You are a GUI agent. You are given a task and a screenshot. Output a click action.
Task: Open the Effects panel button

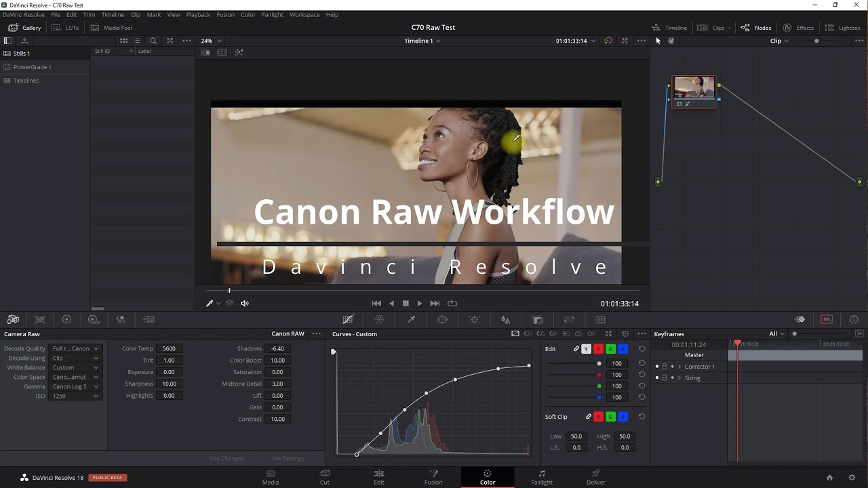(798, 28)
